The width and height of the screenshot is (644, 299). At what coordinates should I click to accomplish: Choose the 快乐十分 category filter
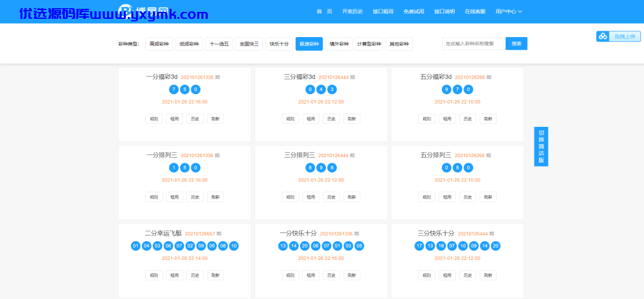[x=279, y=44]
